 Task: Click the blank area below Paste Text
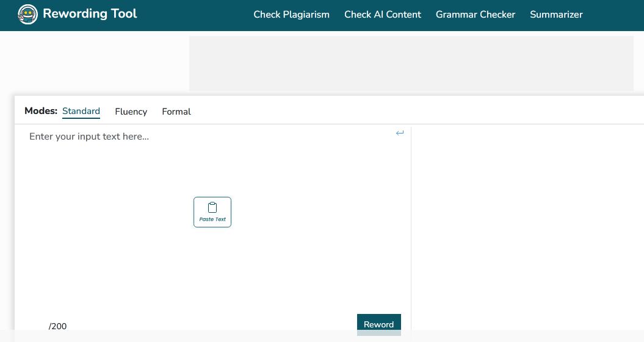click(212, 268)
